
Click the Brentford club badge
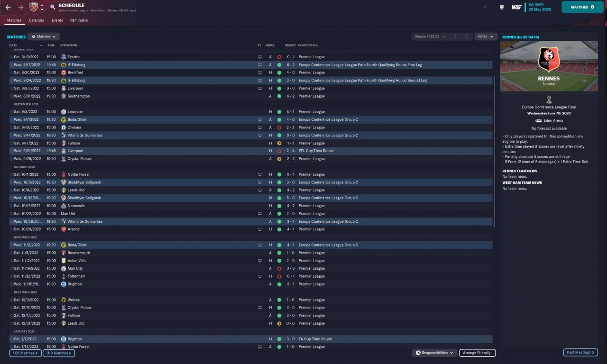coord(64,73)
